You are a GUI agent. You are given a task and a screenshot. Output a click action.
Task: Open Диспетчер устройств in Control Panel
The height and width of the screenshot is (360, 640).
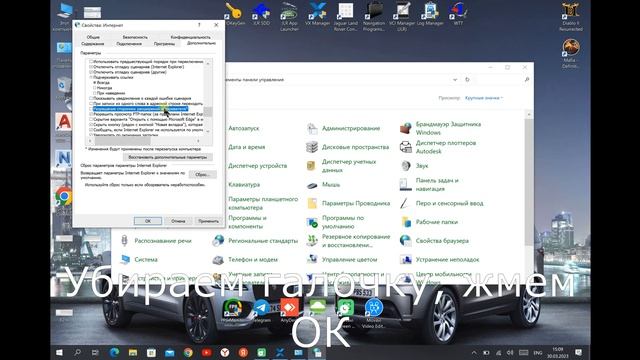coord(258,166)
